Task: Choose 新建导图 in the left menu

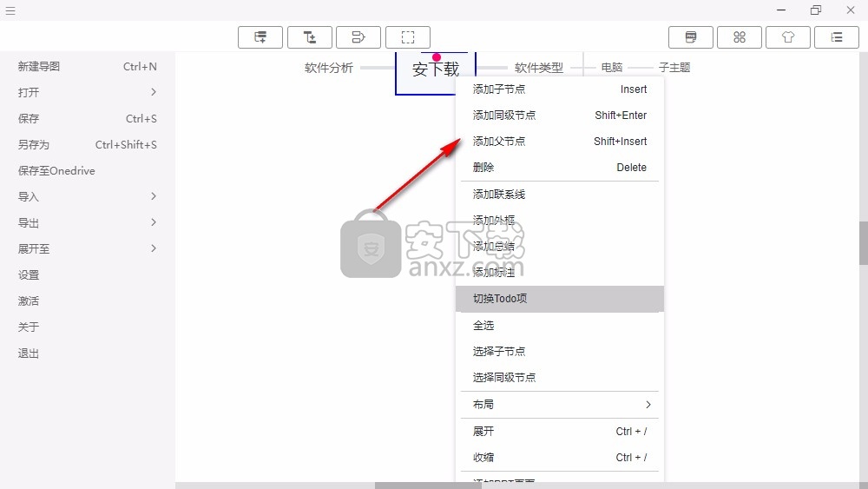Action: coord(87,67)
